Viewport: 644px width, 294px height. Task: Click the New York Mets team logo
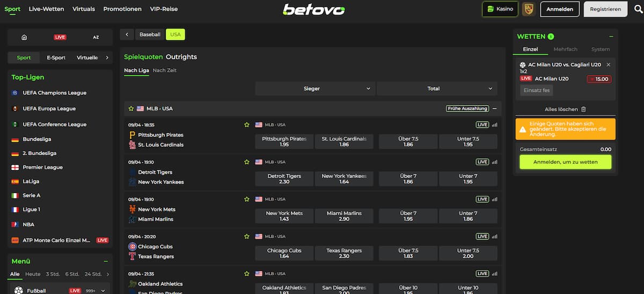tap(132, 209)
